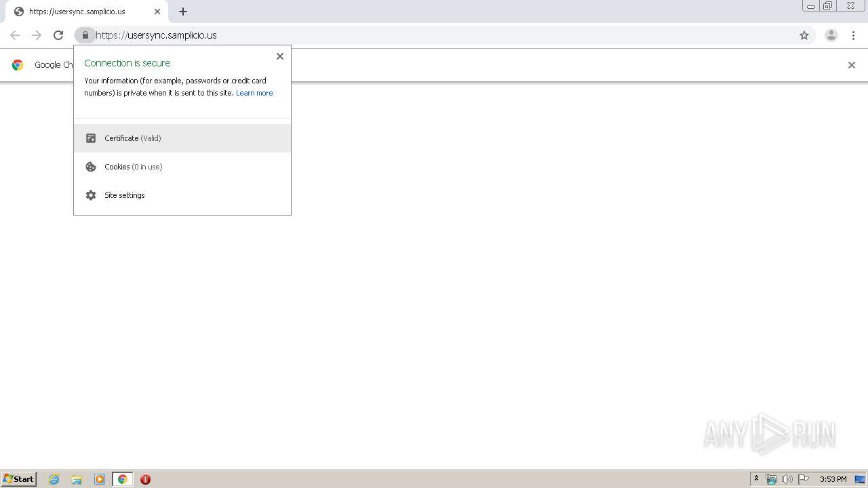
Task: Reload the page with refresh icon
Action: pos(58,35)
